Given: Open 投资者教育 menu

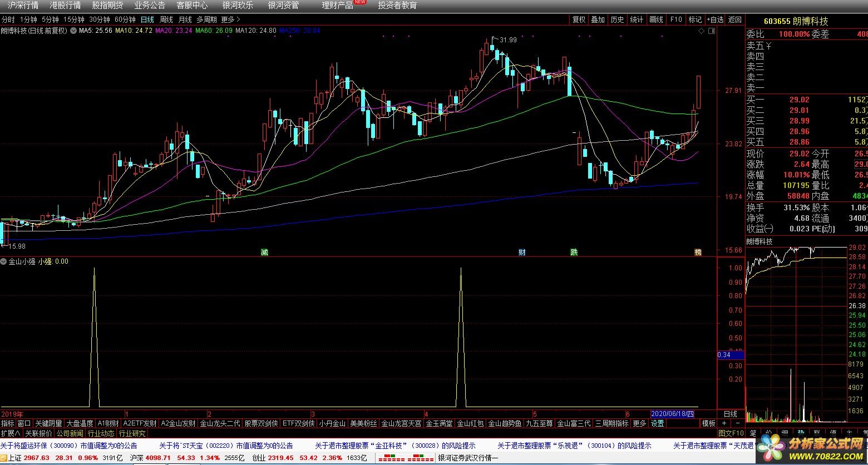Looking at the screenshot, I should 397,6.
